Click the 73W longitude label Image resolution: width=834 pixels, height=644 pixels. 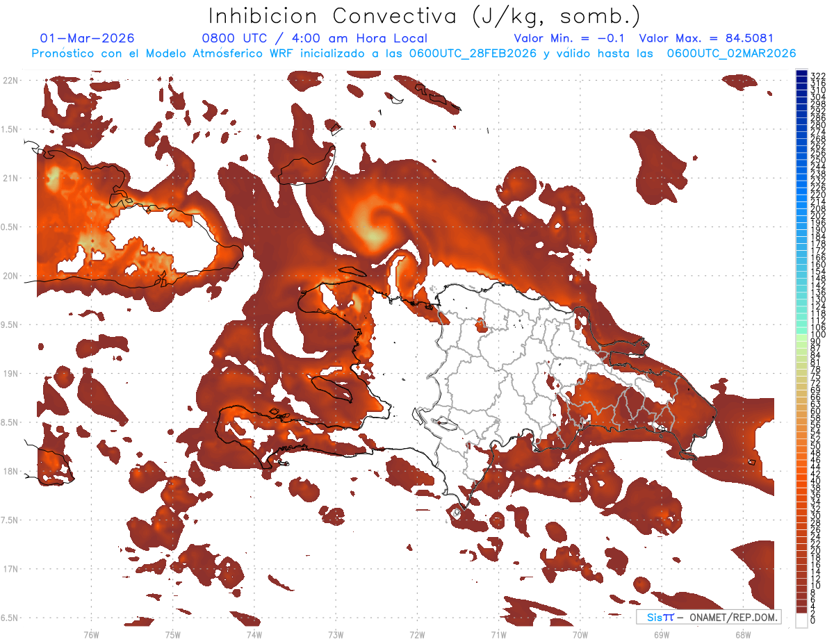click(x=336, y=634)
